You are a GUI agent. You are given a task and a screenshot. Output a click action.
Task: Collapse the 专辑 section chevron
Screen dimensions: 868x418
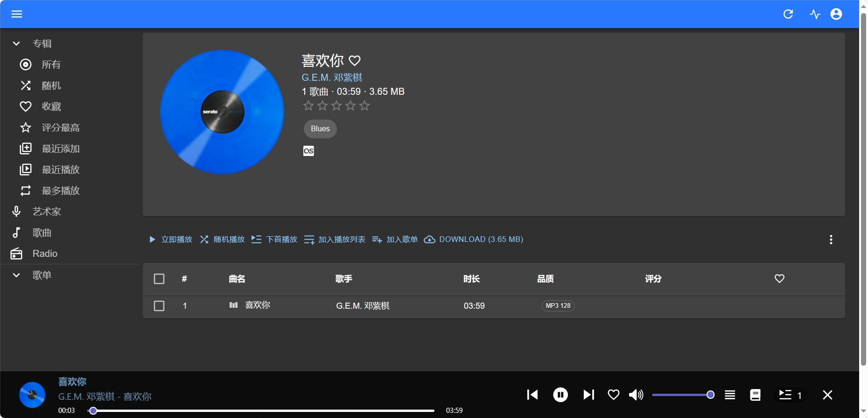[16, 43]
